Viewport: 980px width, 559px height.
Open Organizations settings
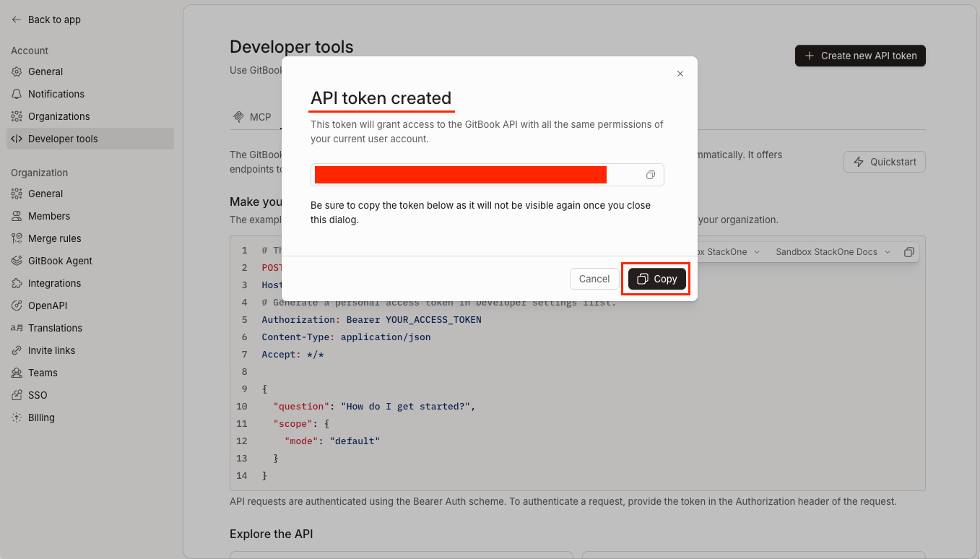90,116
